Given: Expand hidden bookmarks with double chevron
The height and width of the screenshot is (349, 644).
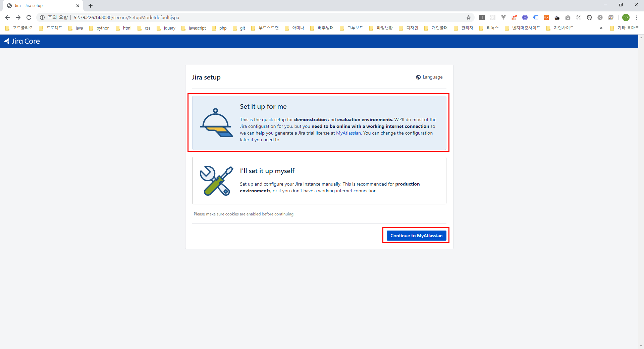Looking at the screenshot, I should pyautogui.click(x=601, y=28).
